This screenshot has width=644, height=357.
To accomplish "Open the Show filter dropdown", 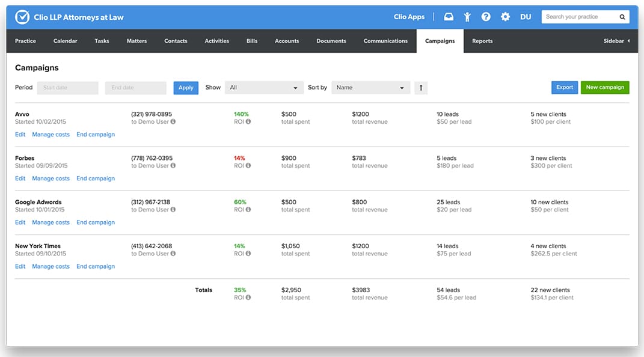I will coord(264,88).
